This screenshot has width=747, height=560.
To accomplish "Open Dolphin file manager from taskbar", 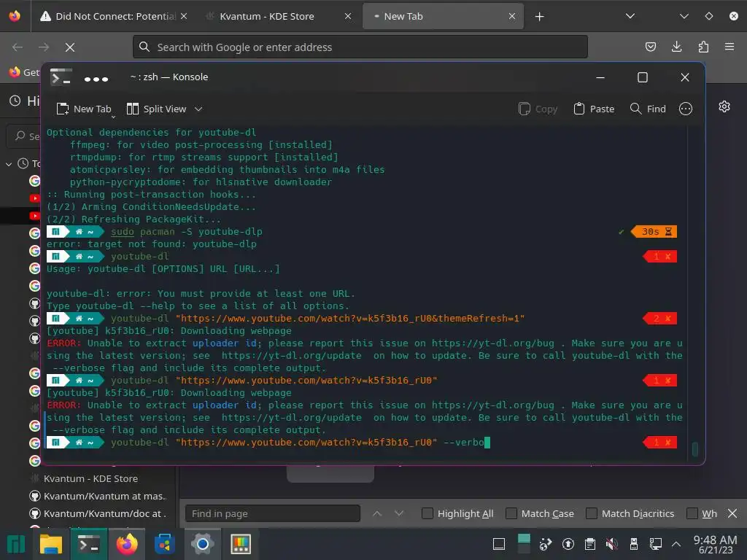I will pyautogui.click(x=51, y=544).
